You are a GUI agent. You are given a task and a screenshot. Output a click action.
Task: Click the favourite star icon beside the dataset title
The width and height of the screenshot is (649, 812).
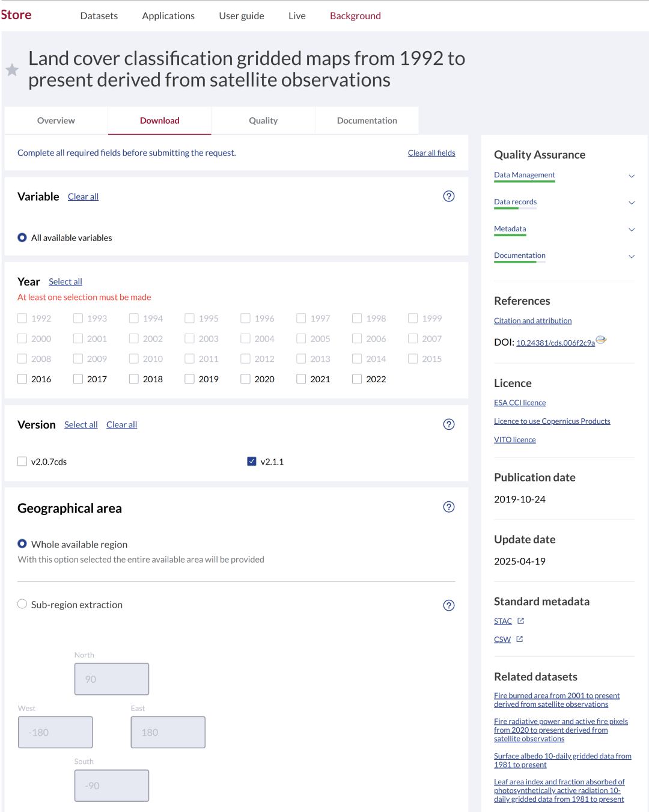[12, 70]
